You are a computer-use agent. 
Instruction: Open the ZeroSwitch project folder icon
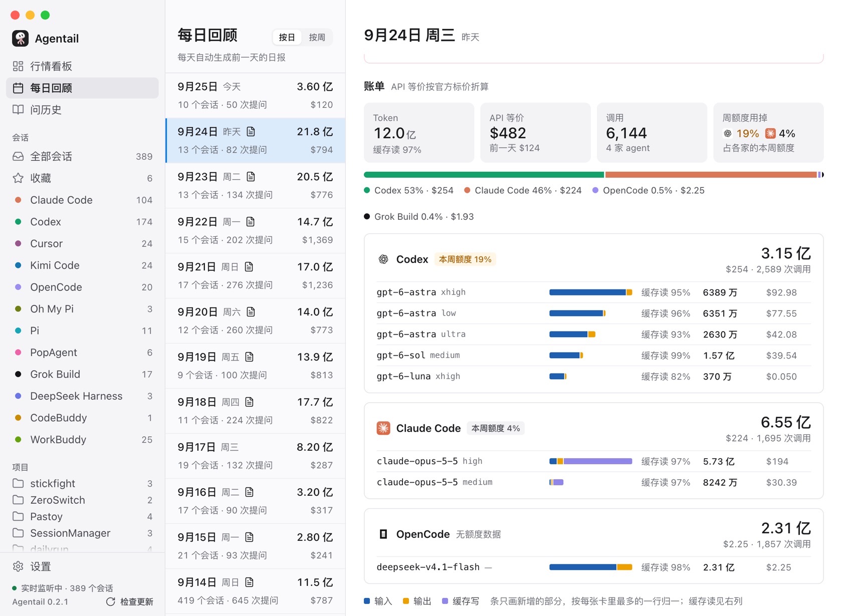pos(18,500)
